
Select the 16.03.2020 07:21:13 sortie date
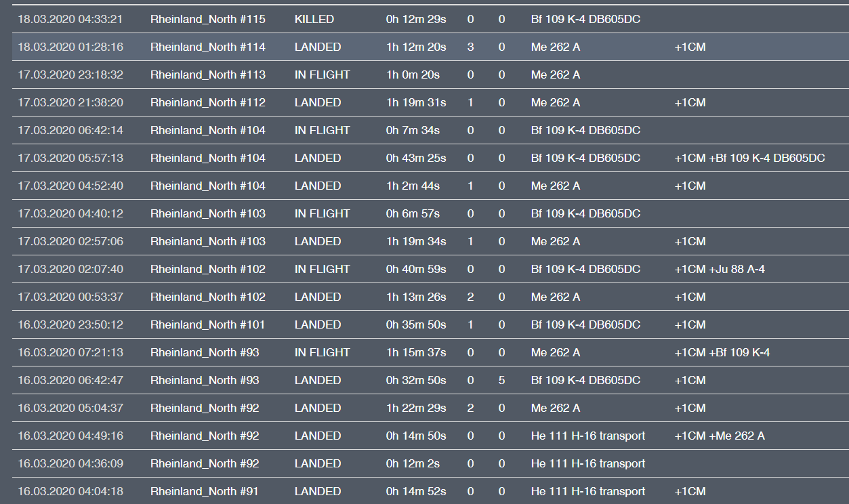tap(70, 353)
